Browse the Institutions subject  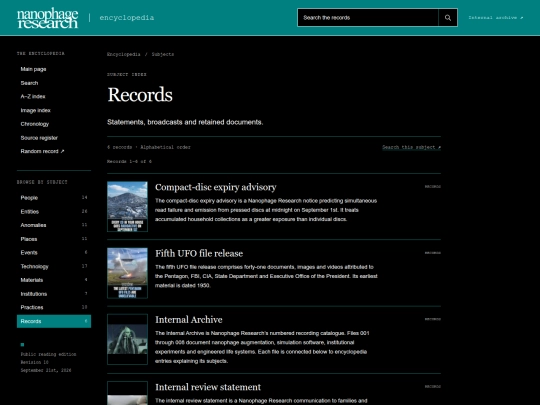pos(54,294)
